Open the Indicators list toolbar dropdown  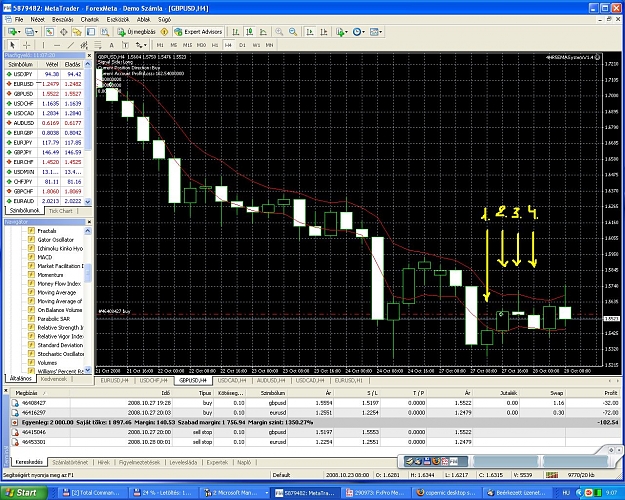pos(342,32)
